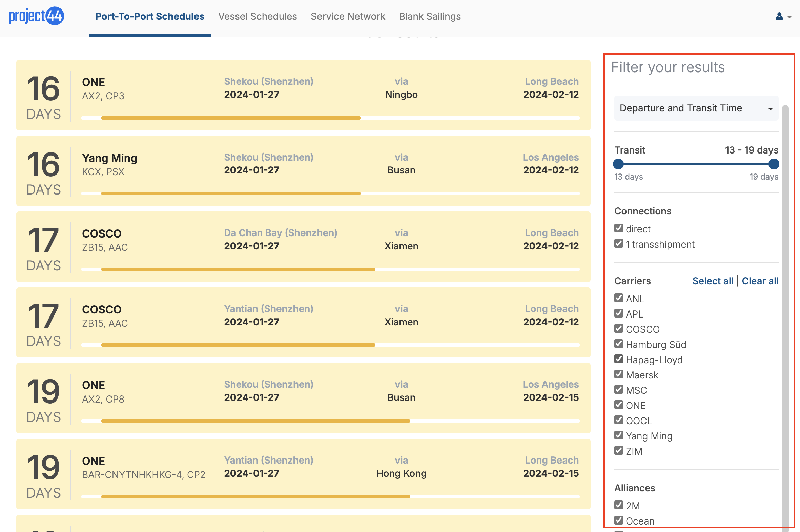This screenshot has width=800, height=532.
Task: Click Clear all carriers link
Action: [x=760, y=281]
